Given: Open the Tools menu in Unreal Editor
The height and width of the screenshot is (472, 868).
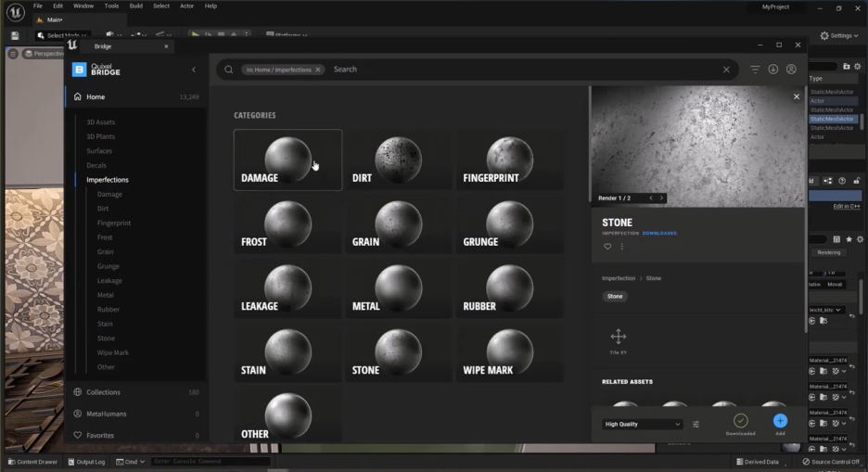Looking at the screenshot, I should [112, 6].
